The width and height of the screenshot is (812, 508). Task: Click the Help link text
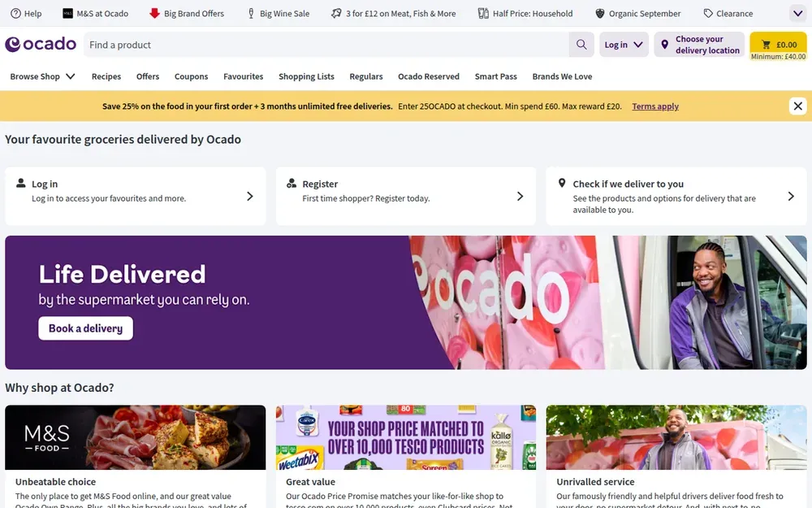click(32, 14)
